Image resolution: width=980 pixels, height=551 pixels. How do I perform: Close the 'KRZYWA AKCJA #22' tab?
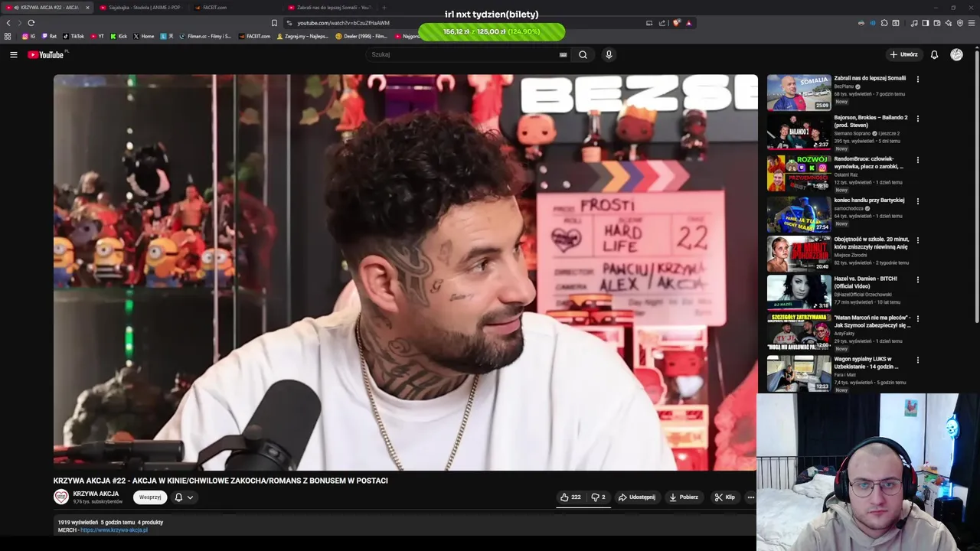coord(87,8)
